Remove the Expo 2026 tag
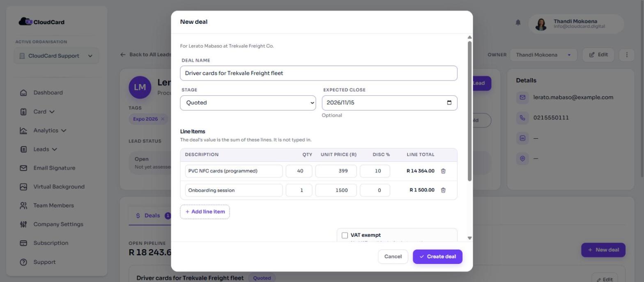Viewport: 644px width, 282px height. coord(163,119)
